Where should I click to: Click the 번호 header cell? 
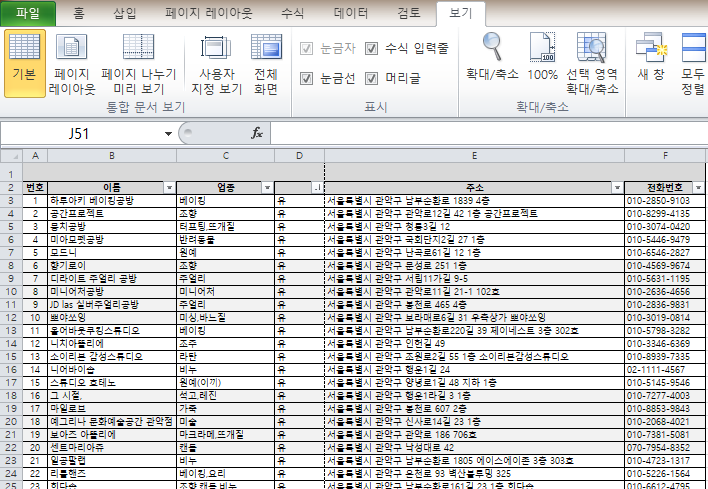[35, 188]
